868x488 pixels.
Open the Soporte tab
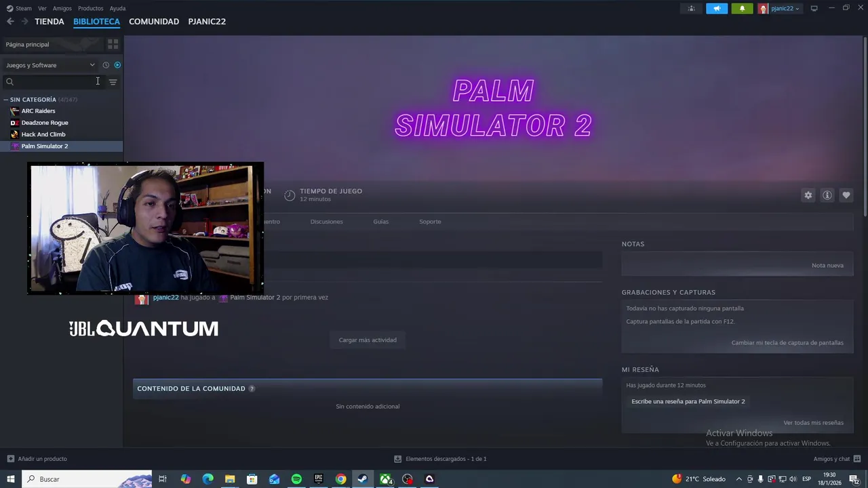[x=430, y=222]
